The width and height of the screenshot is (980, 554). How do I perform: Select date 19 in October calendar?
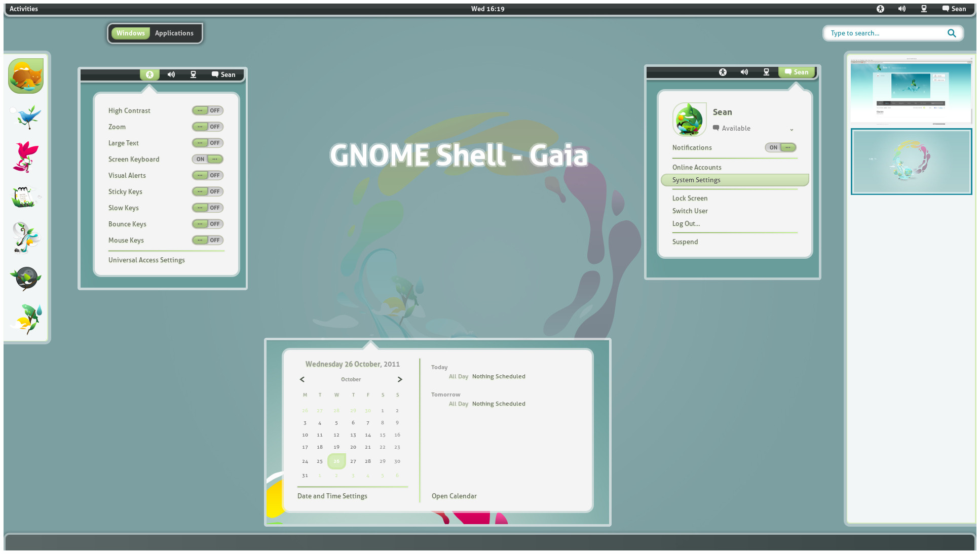pos(336,447)
